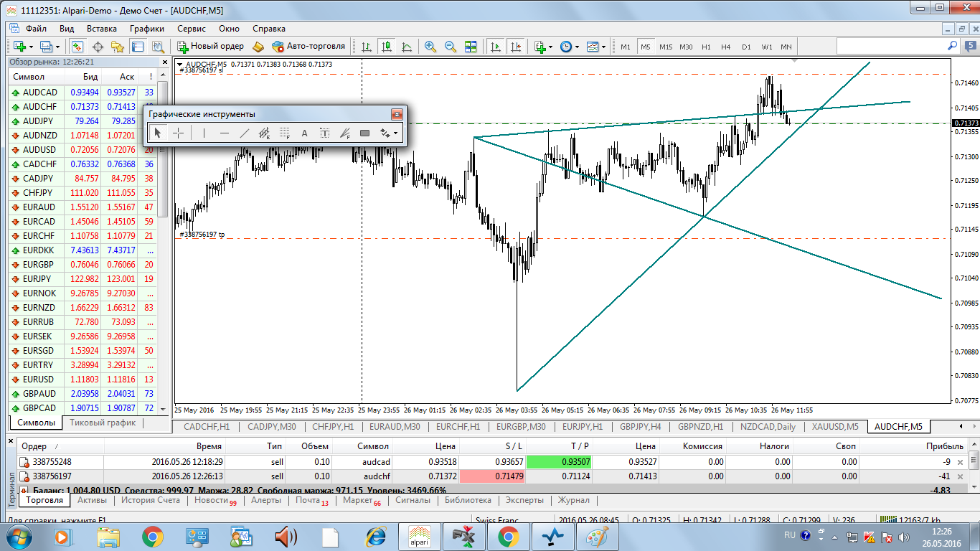Toggle the Data Window crosshair-circle icon
This screenshot has height=551, width=980.
98,46
